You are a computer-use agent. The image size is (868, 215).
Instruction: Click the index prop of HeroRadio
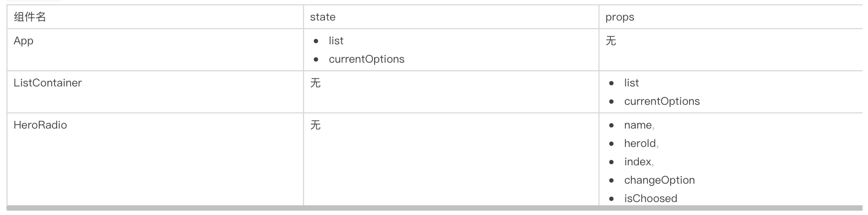[x=638, y=162]
